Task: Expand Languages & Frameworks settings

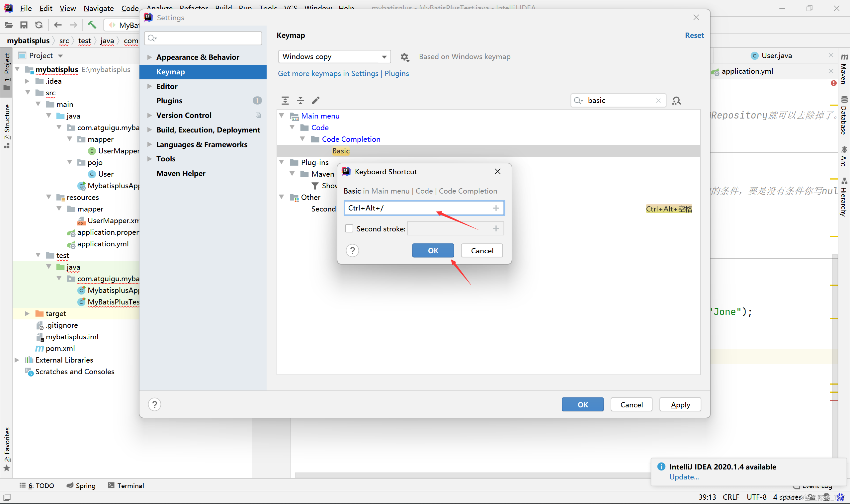Action: tap(149, 144)
